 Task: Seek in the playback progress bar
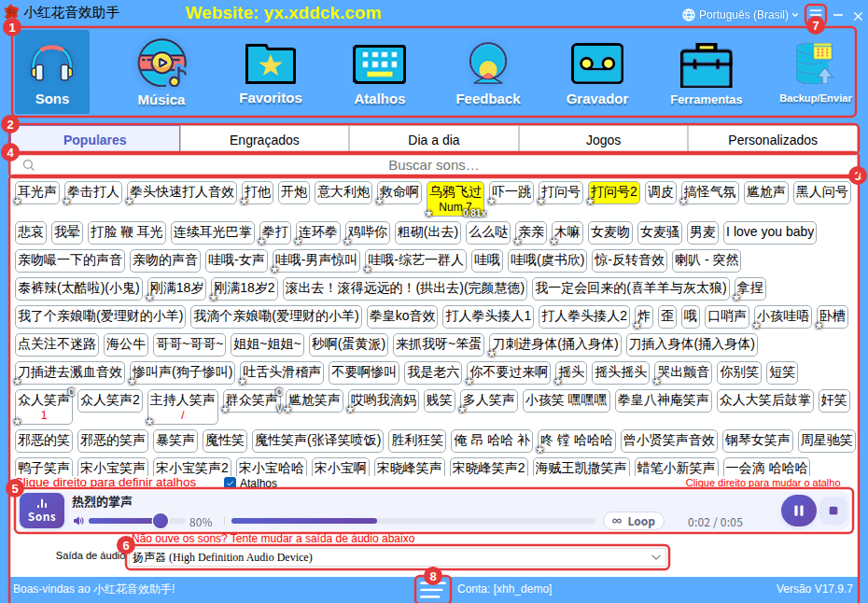[x=413, y=521]
